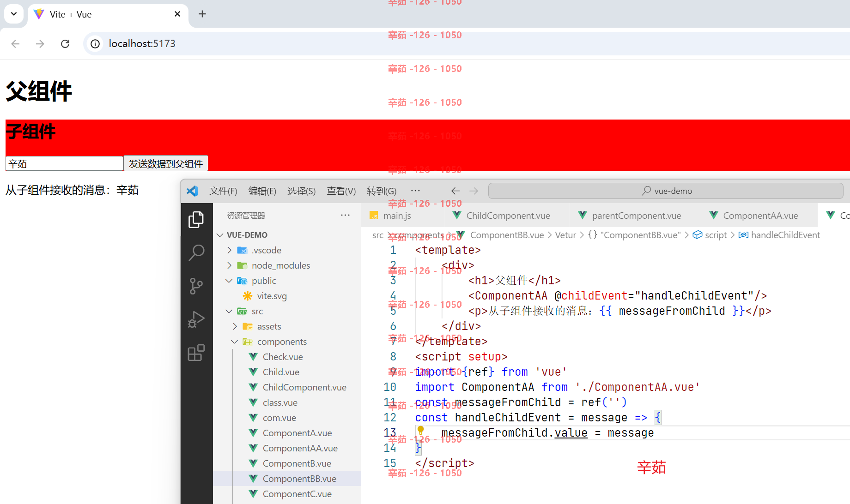The height and width of the screenshot is (504, 850).
Task: Click the vite.svg file icon
Action: pos(248,296)
